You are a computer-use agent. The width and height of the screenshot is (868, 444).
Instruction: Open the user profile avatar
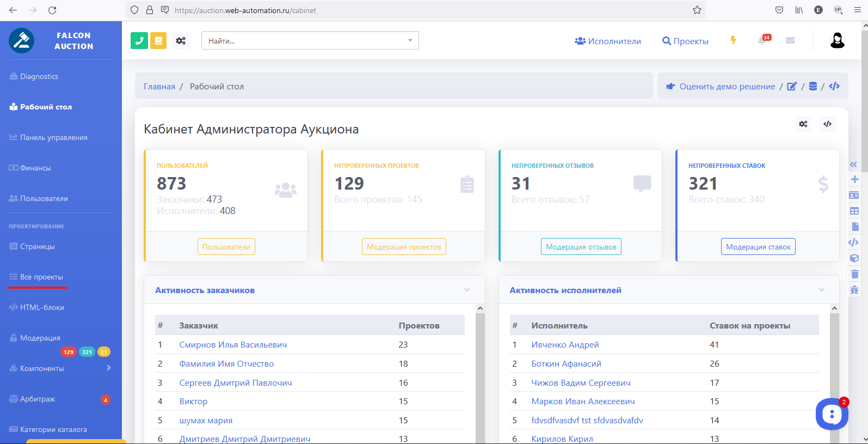[837, 40]
